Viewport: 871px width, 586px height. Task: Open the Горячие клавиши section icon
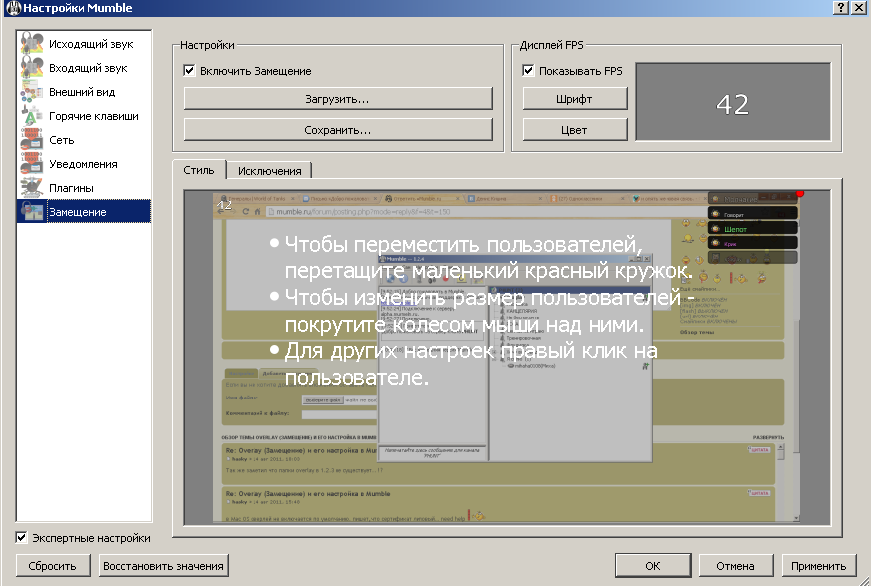(x=31, y=116)
